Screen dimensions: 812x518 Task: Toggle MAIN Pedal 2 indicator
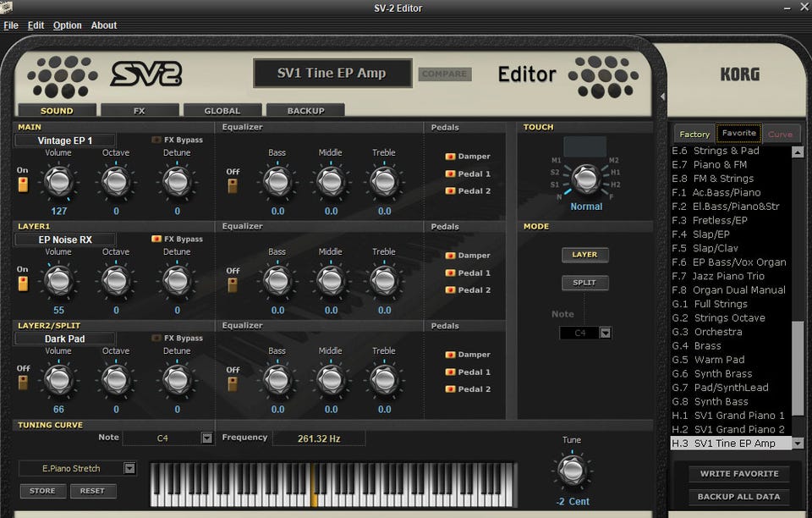[450, 191]
